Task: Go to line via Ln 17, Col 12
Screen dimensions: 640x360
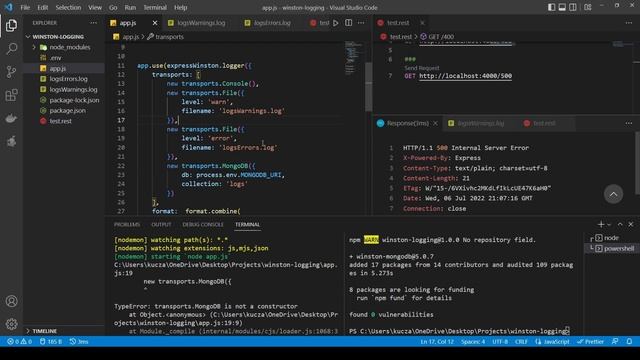Action: pos(437,342)
